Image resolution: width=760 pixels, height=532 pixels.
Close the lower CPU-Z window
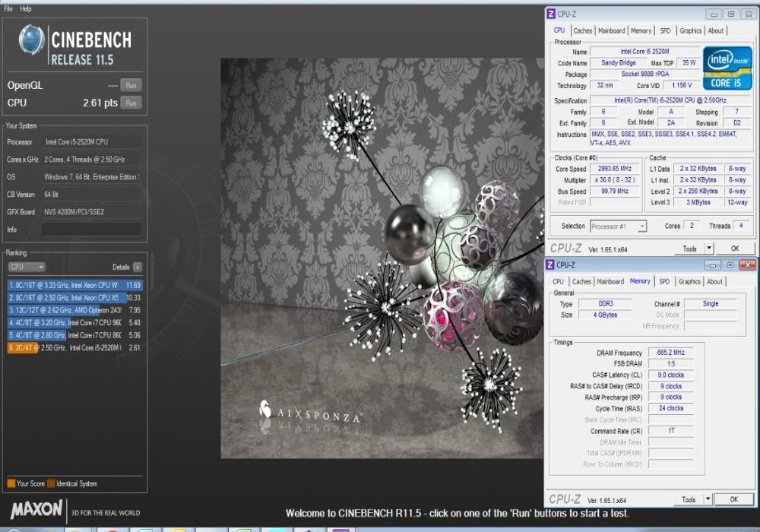pos(748,265)
